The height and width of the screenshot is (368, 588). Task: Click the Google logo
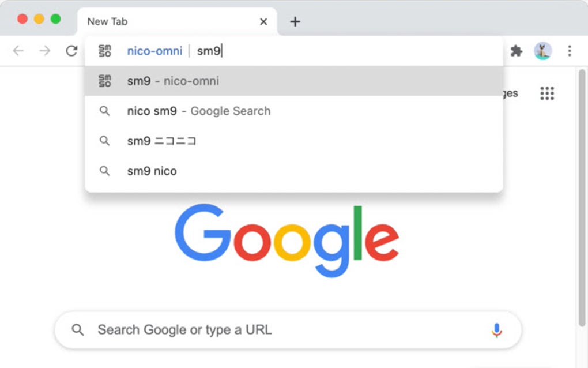coord(287,238)
